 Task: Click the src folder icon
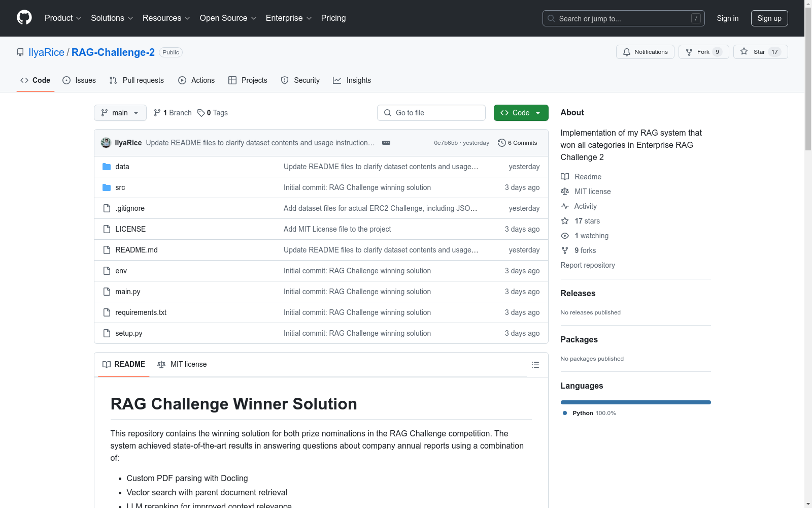click(x=107, y=187)
